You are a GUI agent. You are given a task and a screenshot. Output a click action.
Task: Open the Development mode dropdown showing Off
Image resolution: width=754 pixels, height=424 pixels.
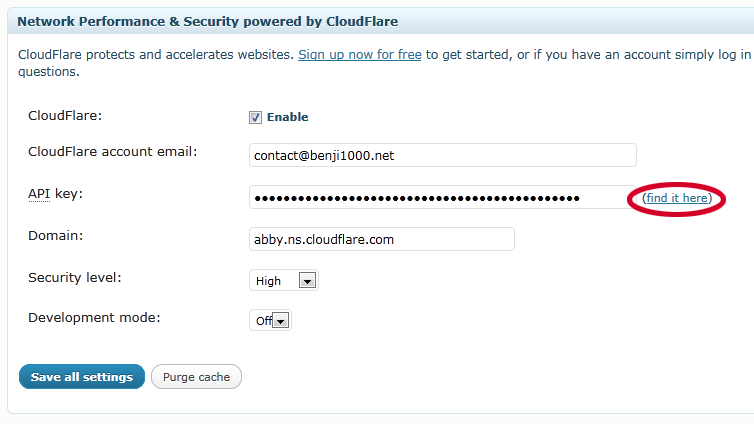270,320
